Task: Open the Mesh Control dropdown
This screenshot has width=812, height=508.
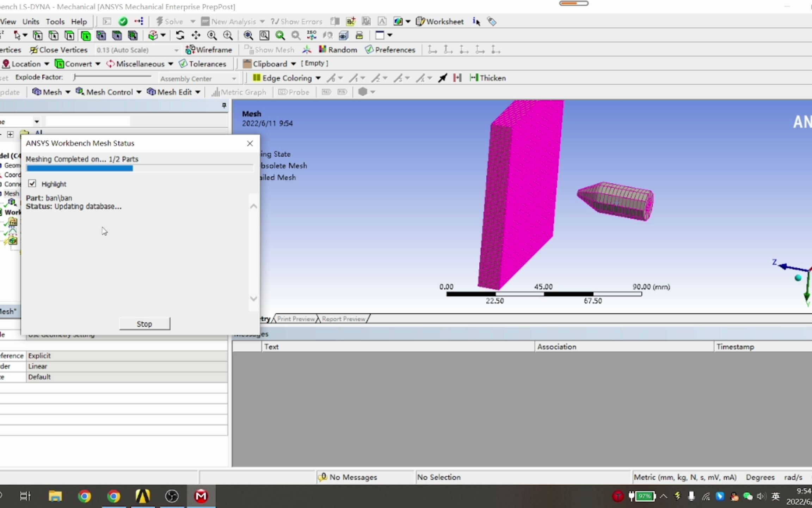Action: (109, 92)
